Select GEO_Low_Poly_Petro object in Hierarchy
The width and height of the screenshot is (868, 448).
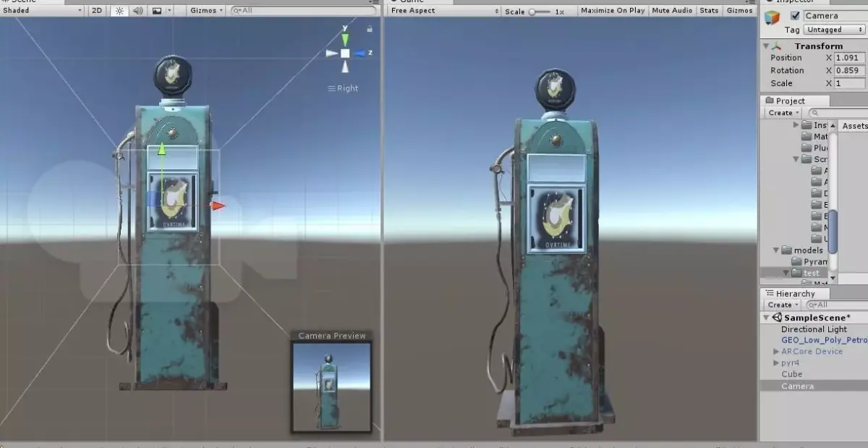(824, 340)
